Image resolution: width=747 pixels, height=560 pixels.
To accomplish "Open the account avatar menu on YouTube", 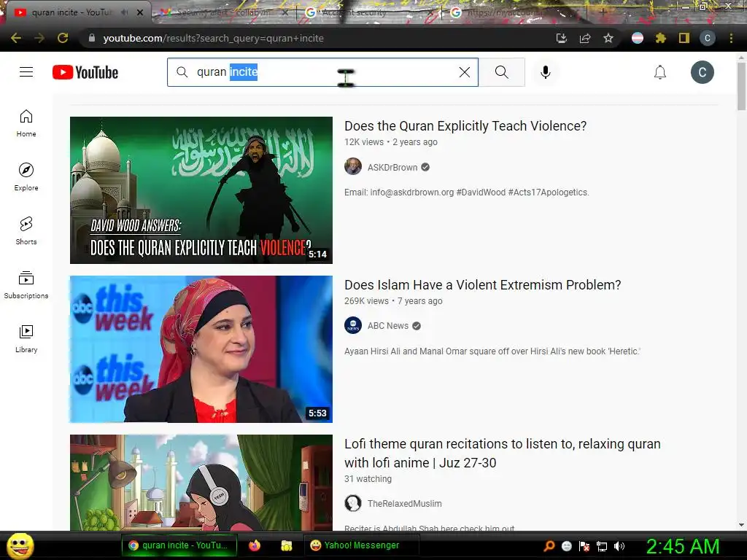I will pyautogui.click(x=703, y=72).
